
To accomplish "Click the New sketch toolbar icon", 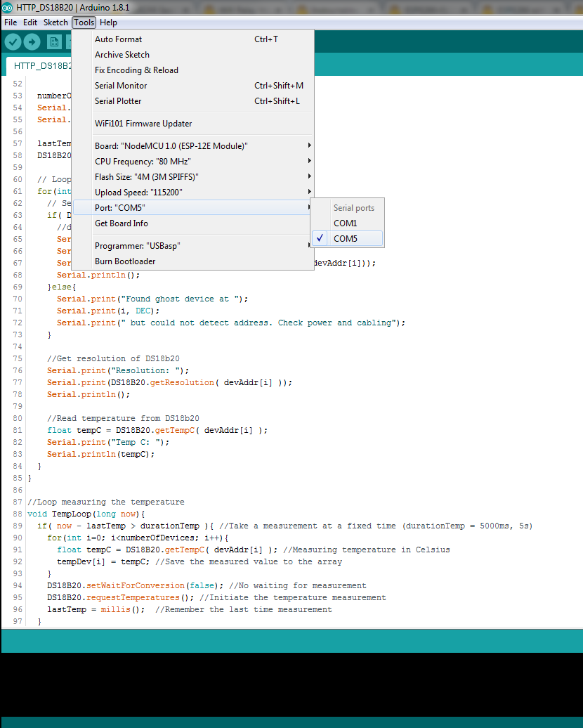I will coord(54,42).
